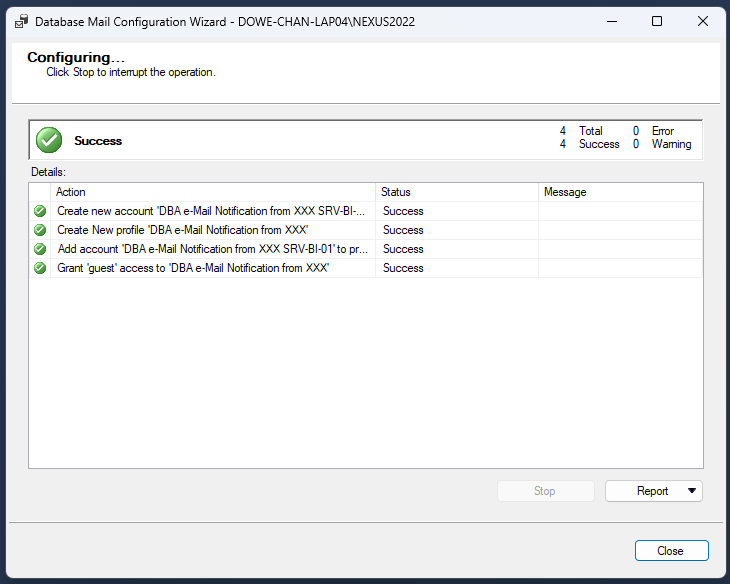Maximize the wizard window
This screenshot has height=584, width=730.
tap(657, 21)
